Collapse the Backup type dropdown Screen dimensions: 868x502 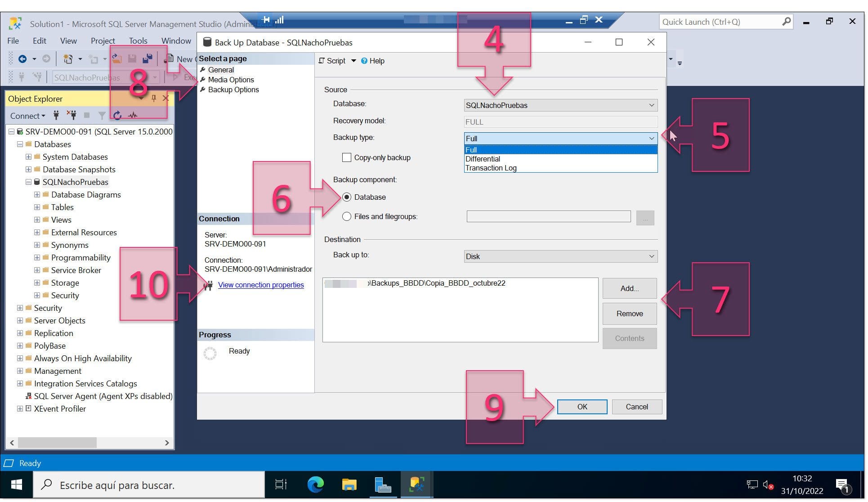[651, 139]
